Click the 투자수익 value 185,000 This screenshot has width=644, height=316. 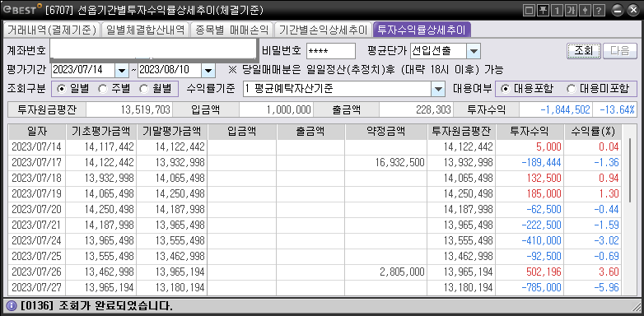point(543,194)
